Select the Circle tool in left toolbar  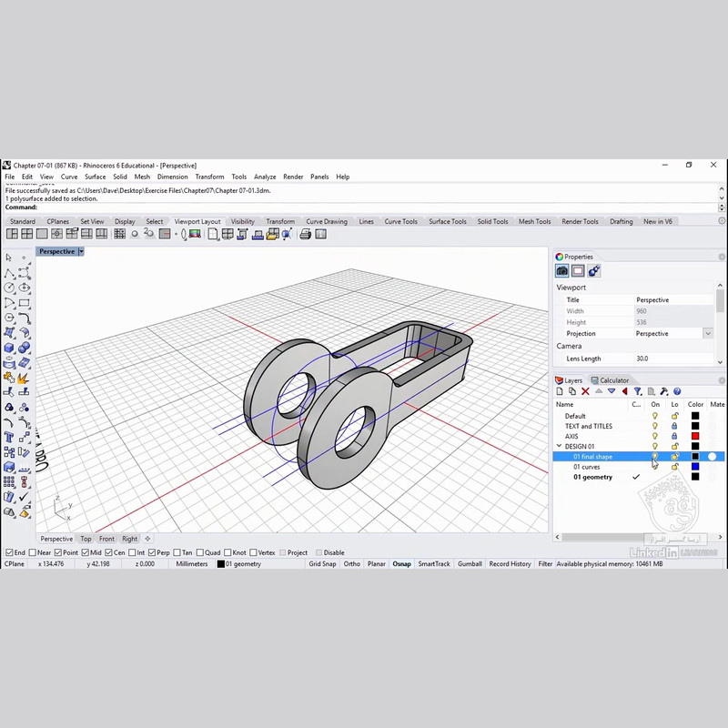pyautogui.click(x=9, y=288)
